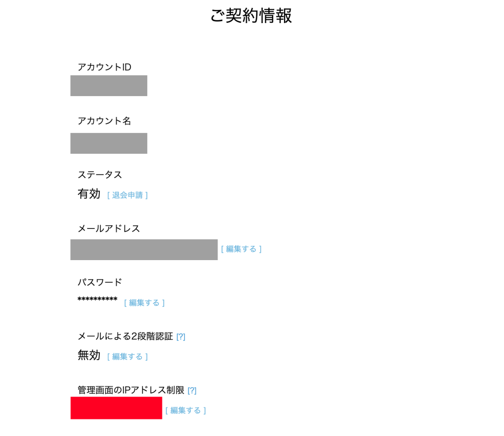
Task: Click the アカウントID label
Action: coord(104,67)
